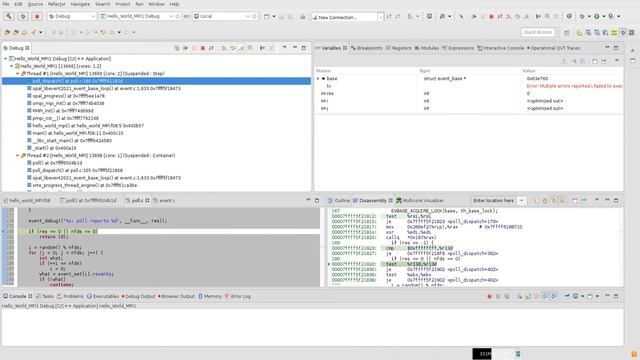Click the Open Console monitor icon in main toolbar
This screenshot has height=360, width=640.
click(429, 16)
